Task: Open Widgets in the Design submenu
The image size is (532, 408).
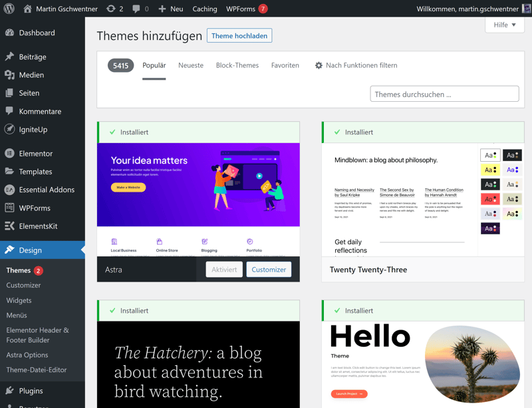Action: tap(19, 300)
